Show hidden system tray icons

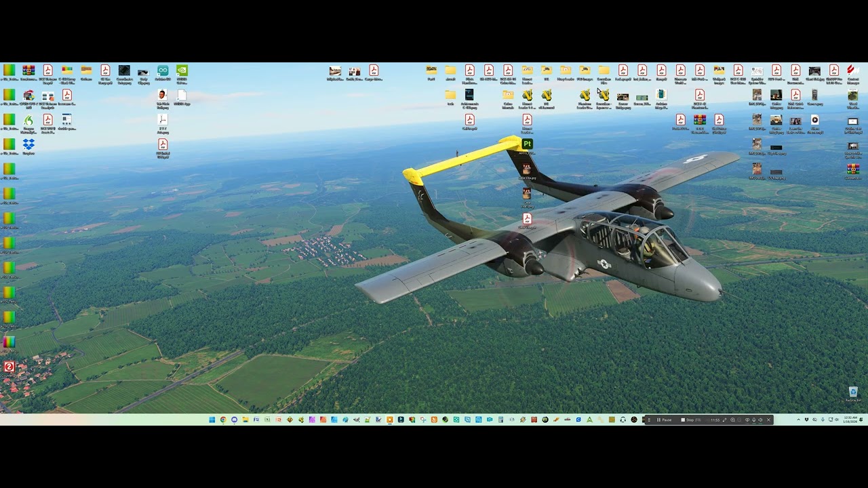[x=798, y=420]
